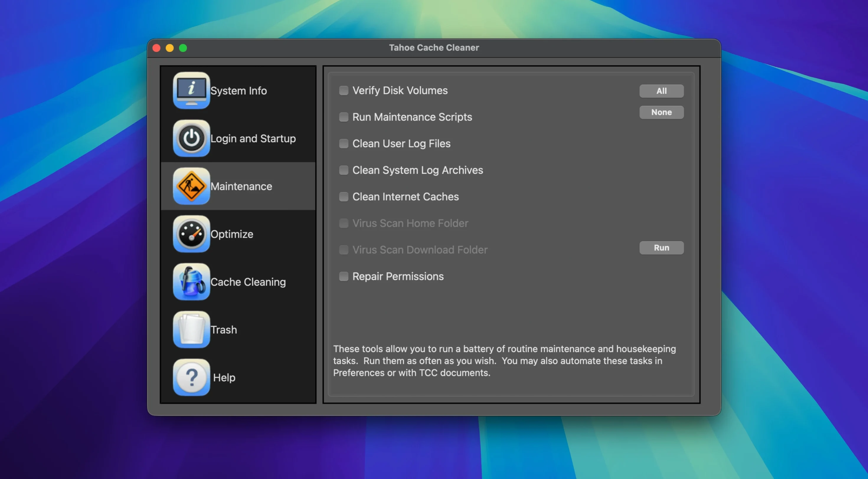The width and height of the screenshot is (868, 479).
Task: Go to Login and Startup label
Action: click(x=253, y=138)
